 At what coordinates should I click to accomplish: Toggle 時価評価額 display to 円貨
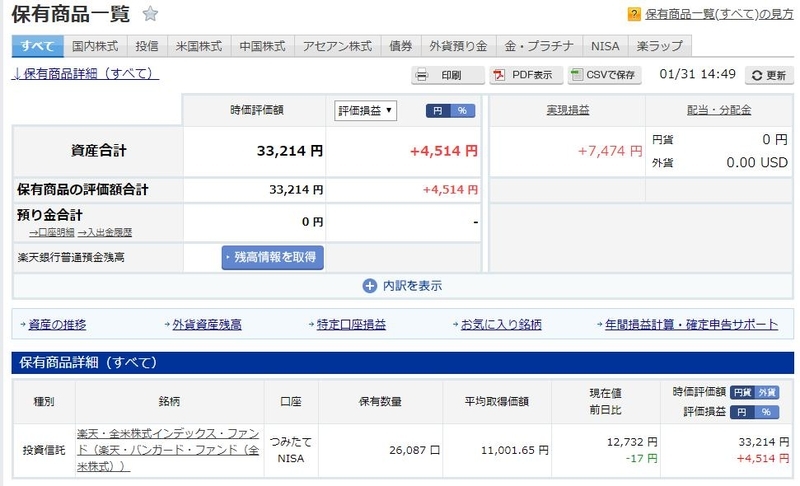(742, 392)
